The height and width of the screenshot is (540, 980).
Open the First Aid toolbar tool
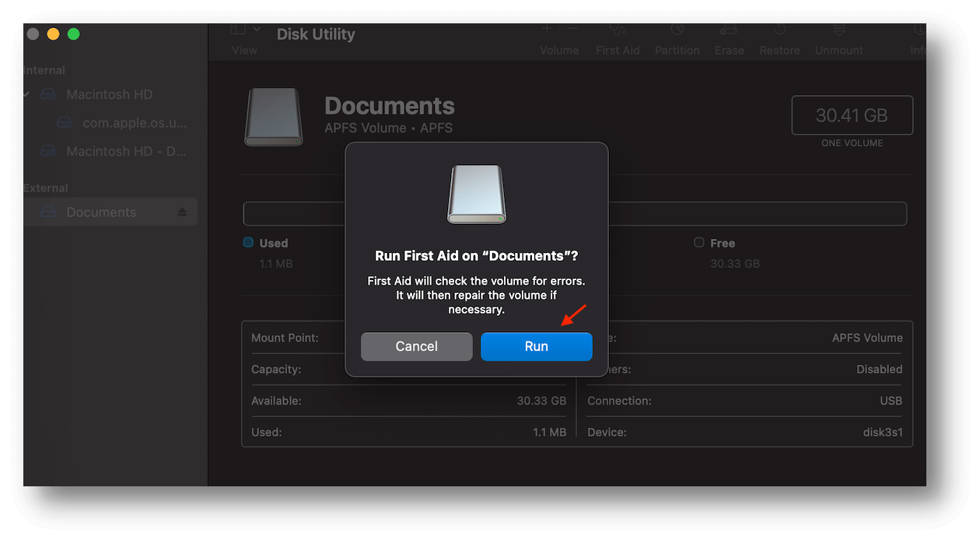click(618, 31)
